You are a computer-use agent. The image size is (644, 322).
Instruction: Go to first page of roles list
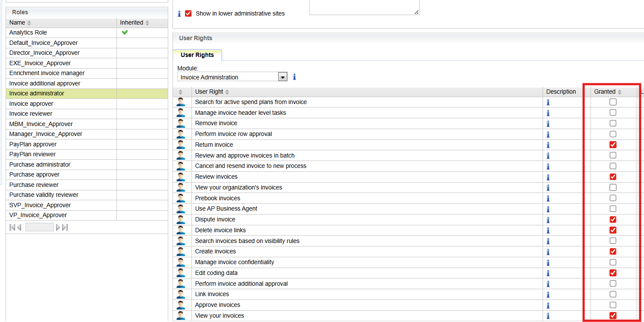[x=12, y=227]
